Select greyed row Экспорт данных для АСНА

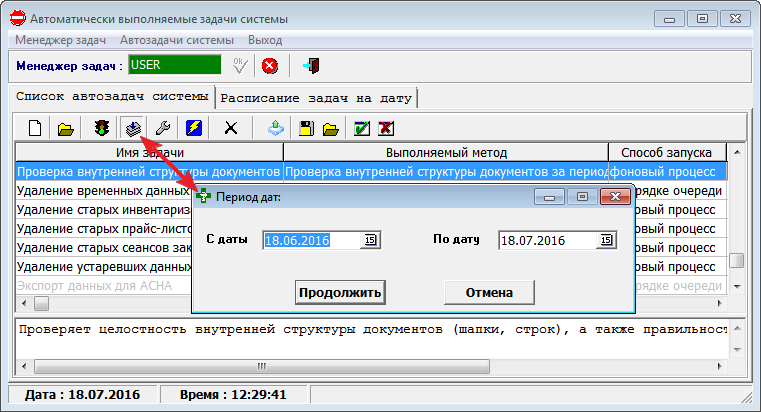(104, 285)
